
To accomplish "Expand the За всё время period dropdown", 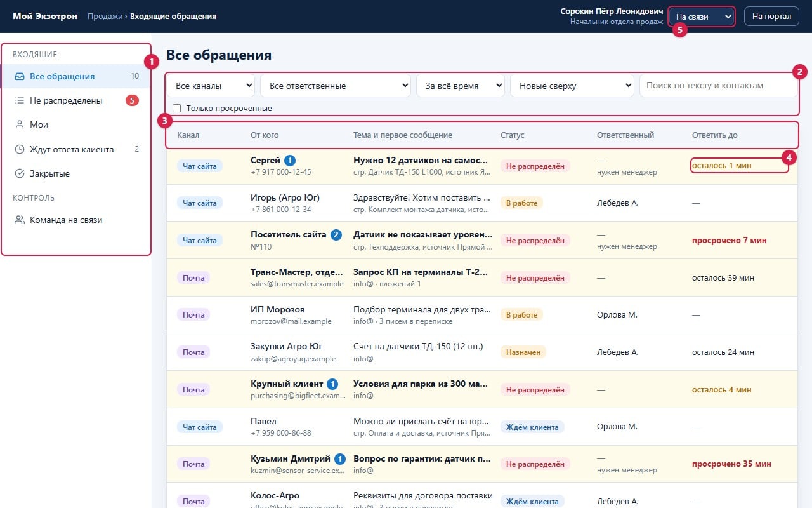I will (461, 86).
